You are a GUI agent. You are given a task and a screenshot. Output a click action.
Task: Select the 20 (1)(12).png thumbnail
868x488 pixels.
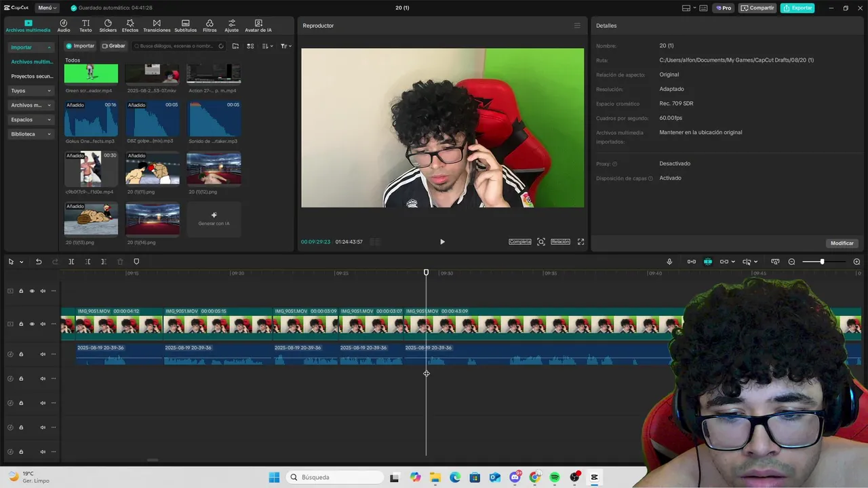click(214, 169)
